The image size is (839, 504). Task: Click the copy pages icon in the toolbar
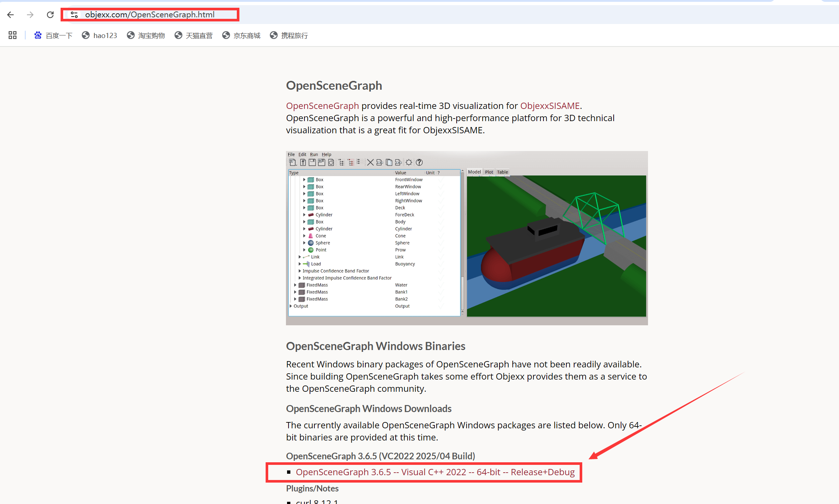389,162
